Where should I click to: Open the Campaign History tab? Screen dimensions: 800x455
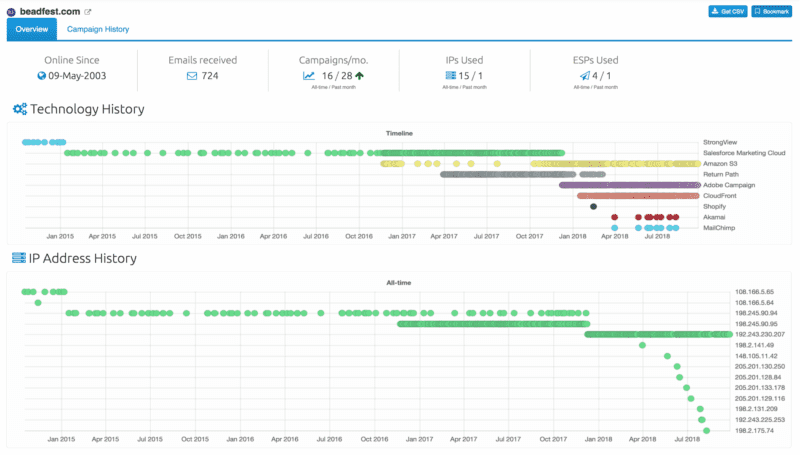(98, 29)
